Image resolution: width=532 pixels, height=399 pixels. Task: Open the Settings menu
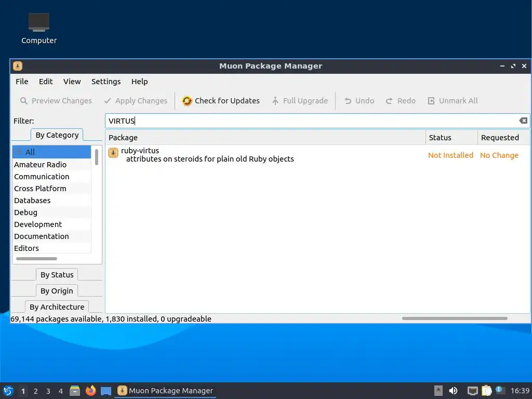click(x=106, y=82)
